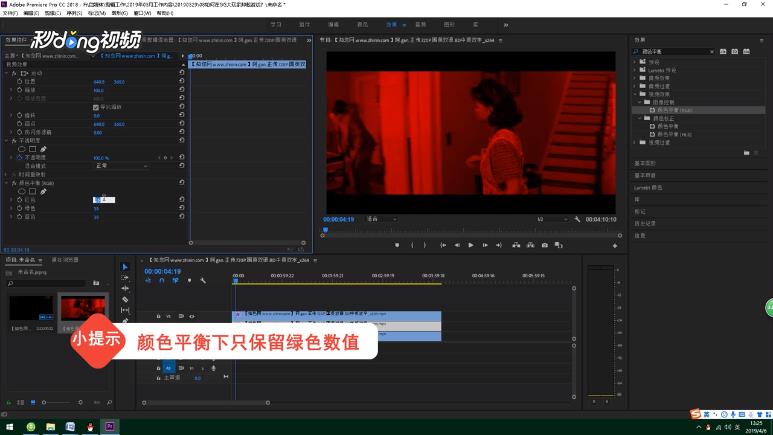Click the Program monitor playhead scrubber
The height and width of the screenshot is (435, 773).
point(325,230)
